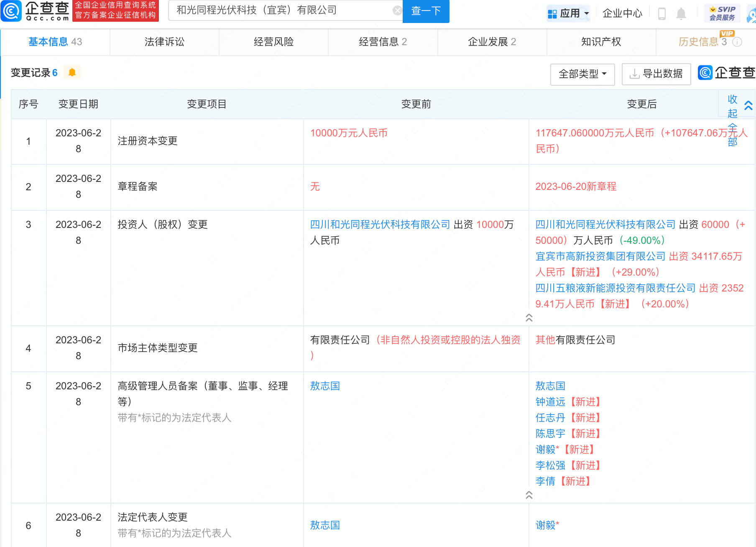756x547 pixels.
Task: Open the 应用 apps dropdown
Action: point(569,13)
